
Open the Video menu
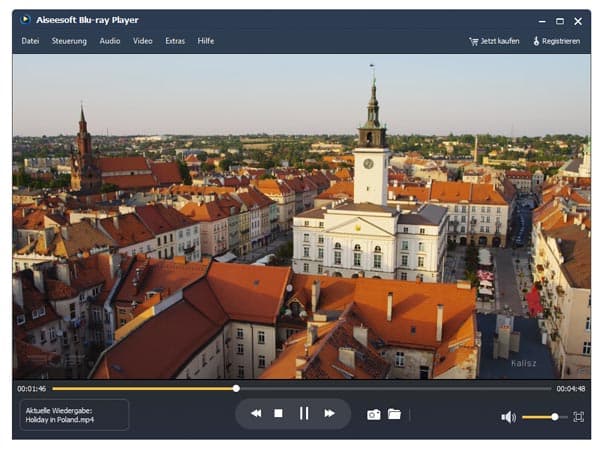pyautogui.click(x=143, y=41)
